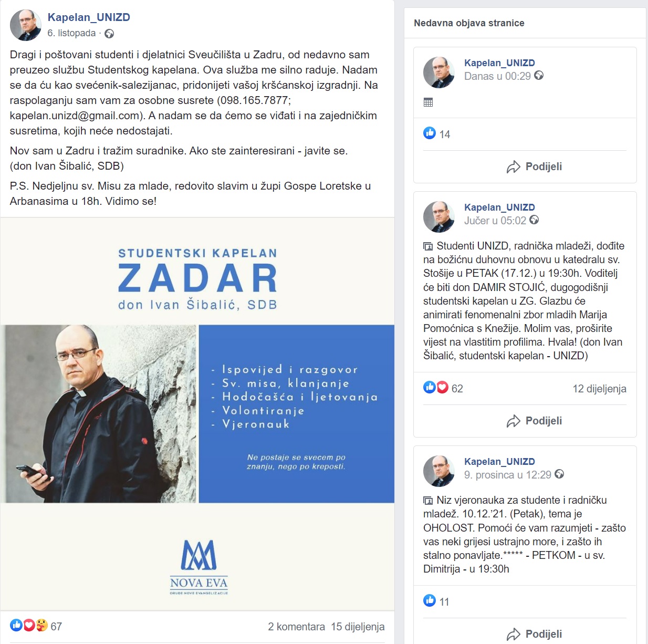This screenshot has height=644, width=648.
Task: Click the globe privacy icon beside 6. listopada
Action: point(109,34)
